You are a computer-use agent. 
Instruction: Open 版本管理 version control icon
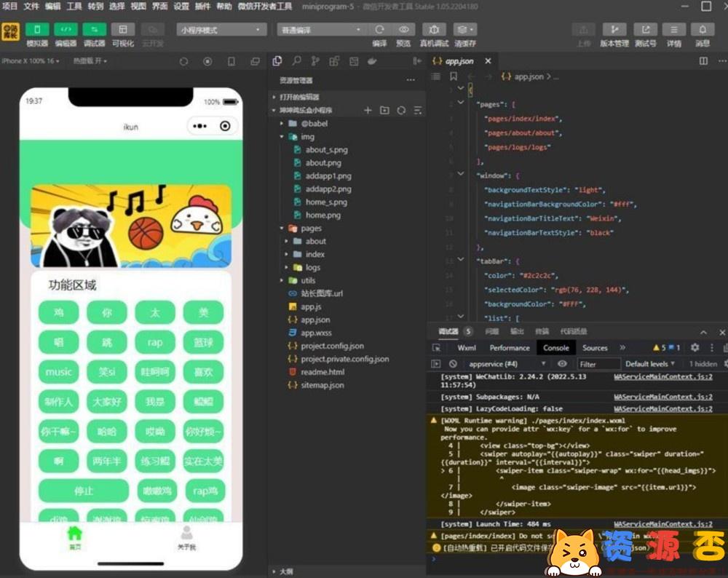[614, 30]
